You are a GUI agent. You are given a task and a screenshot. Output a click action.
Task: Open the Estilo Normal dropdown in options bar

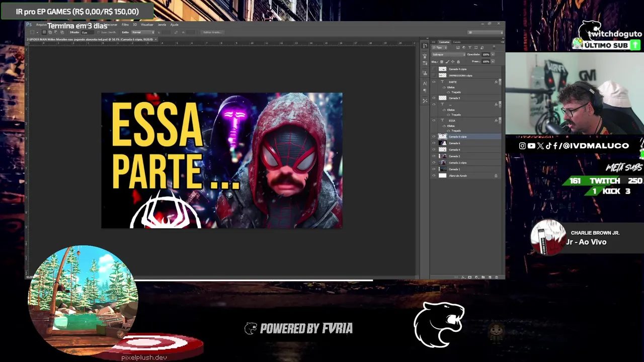point(143,32)
